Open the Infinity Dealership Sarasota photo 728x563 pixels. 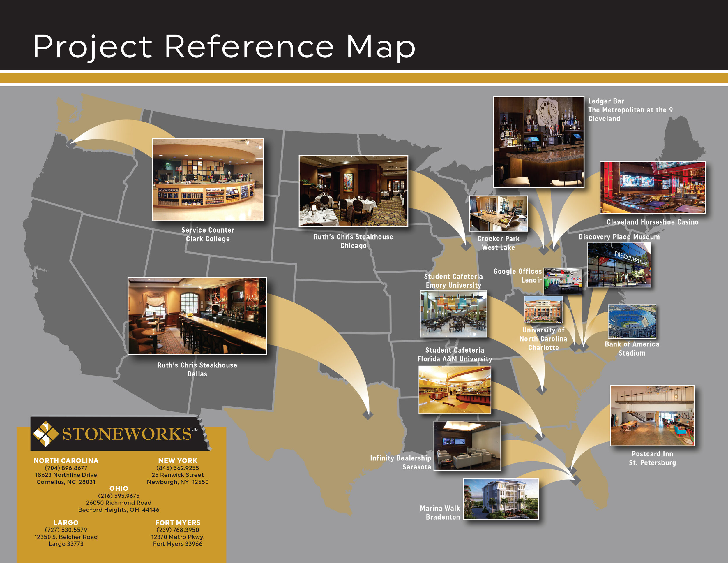(467, 445)
